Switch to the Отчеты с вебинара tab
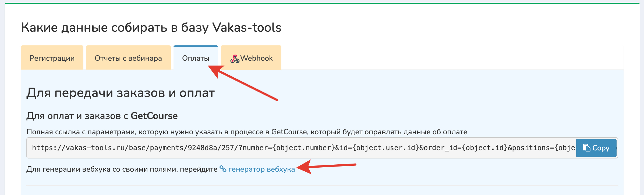 [x=128, y=58]
